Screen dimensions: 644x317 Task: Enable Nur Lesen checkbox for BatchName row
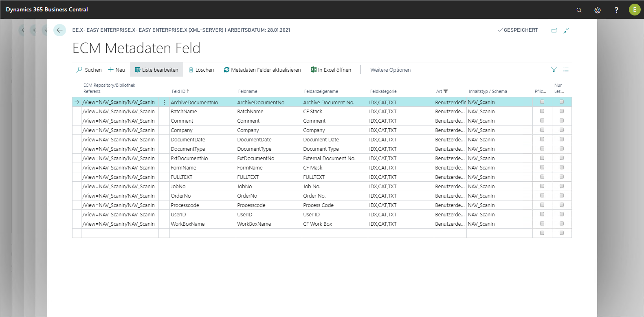561,111
